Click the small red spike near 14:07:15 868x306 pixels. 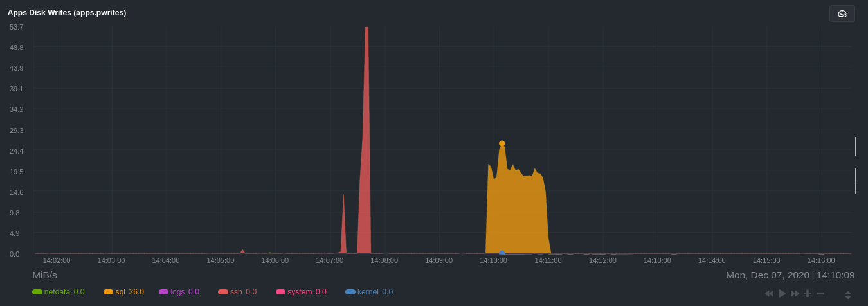pos(343,228)
